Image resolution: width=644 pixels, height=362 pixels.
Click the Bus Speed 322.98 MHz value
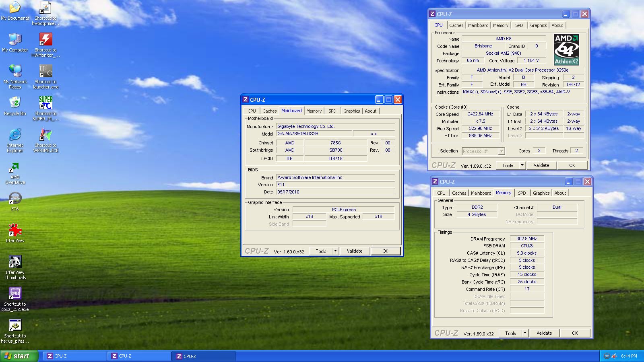(480, 128)
